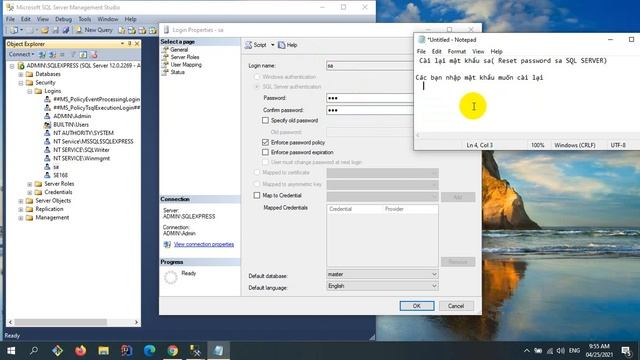Viewport: 640px width, 360px height.
Task: Click Cancel in Login Properties dialog
Action: [456, 306]
